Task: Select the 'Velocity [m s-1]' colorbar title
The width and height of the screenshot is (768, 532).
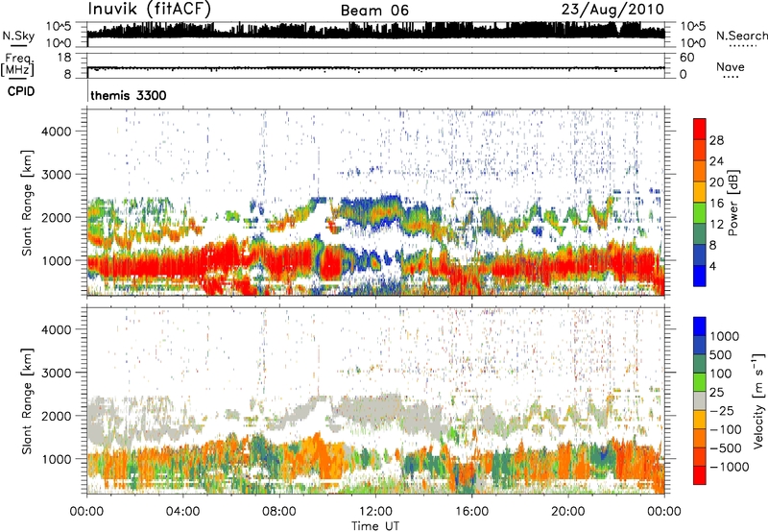Action: pyautogui.click(x=758, y=400)
